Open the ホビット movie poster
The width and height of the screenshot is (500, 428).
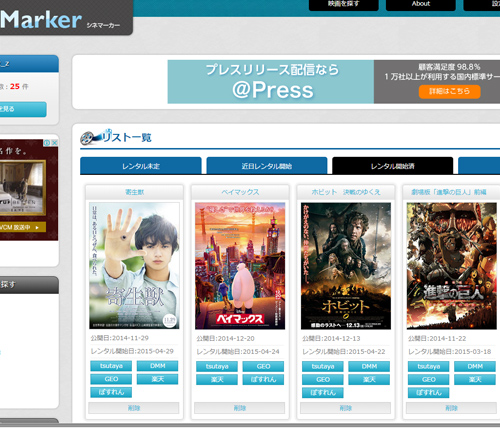tap(346, 266)
